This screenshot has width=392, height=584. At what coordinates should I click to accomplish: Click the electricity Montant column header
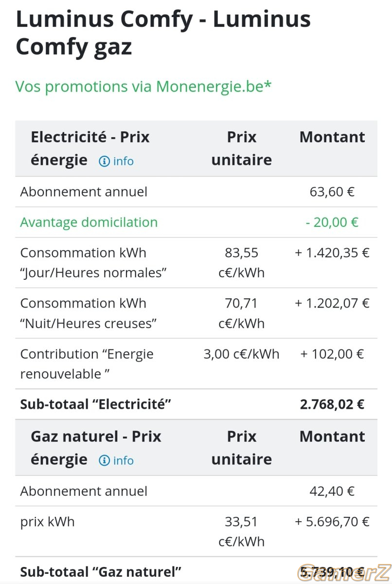[332, 137]
